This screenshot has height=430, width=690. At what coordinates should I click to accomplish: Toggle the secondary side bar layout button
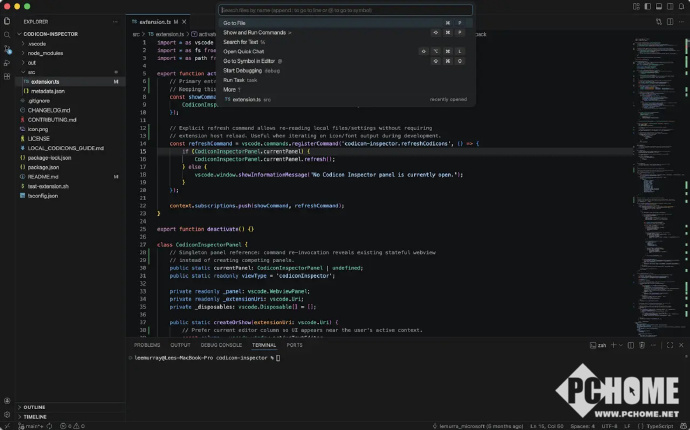coord(670,8)
